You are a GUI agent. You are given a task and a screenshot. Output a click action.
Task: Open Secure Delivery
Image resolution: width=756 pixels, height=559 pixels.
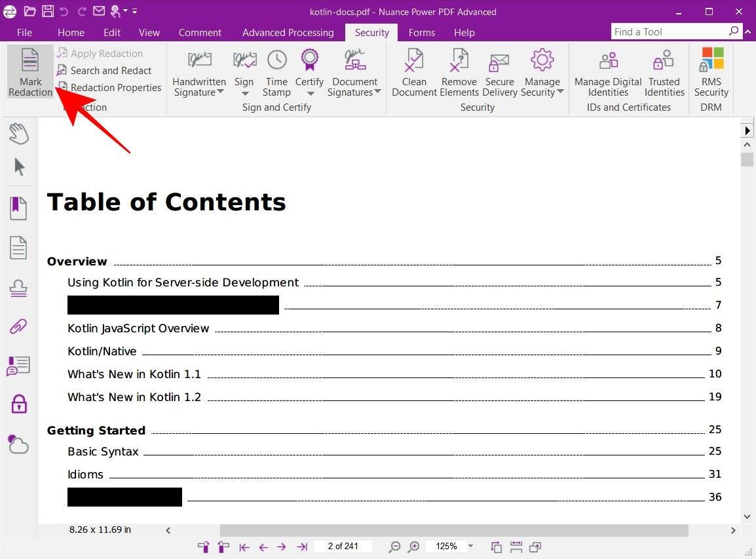(x=499, y=72)
